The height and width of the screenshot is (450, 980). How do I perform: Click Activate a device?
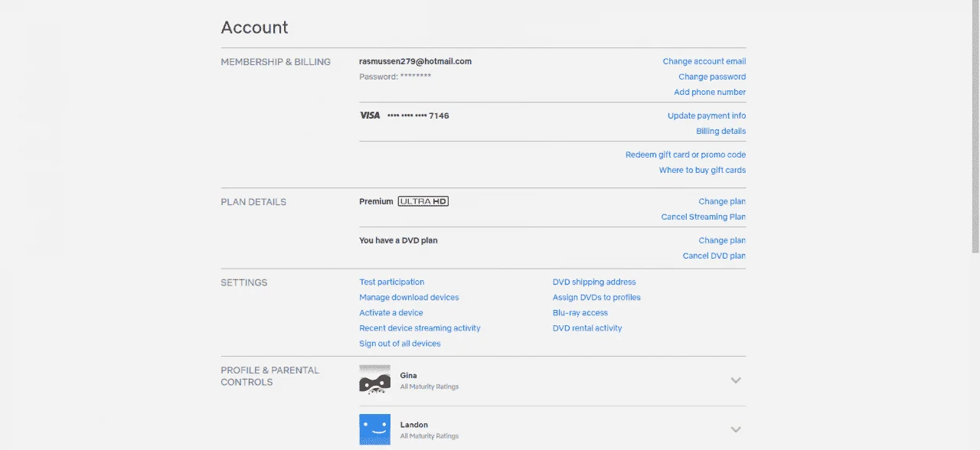point(390,312)
